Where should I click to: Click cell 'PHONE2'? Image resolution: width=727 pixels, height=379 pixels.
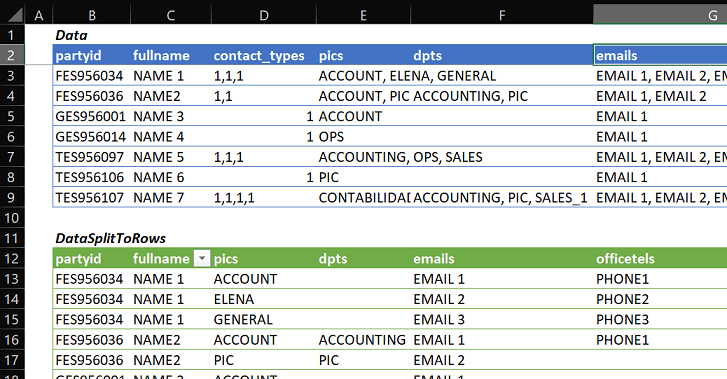point(660,299)
